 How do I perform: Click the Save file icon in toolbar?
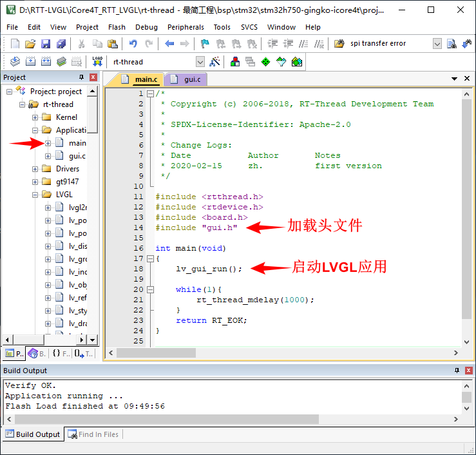tap(46, 44)
